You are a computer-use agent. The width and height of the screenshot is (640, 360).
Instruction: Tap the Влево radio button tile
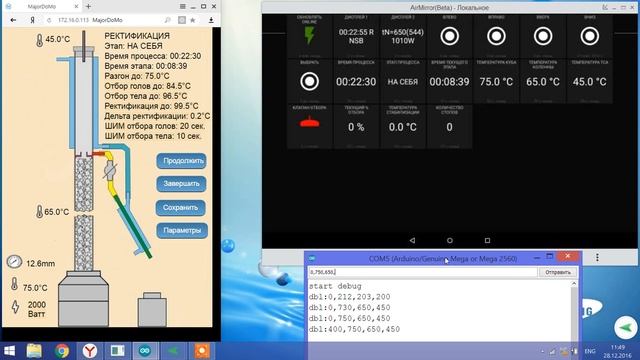[449, 36]
